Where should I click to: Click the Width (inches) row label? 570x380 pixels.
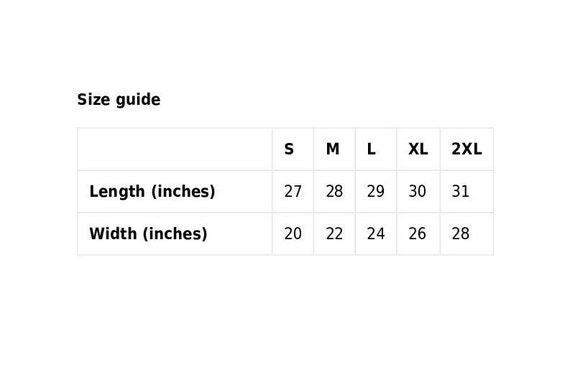148,234
